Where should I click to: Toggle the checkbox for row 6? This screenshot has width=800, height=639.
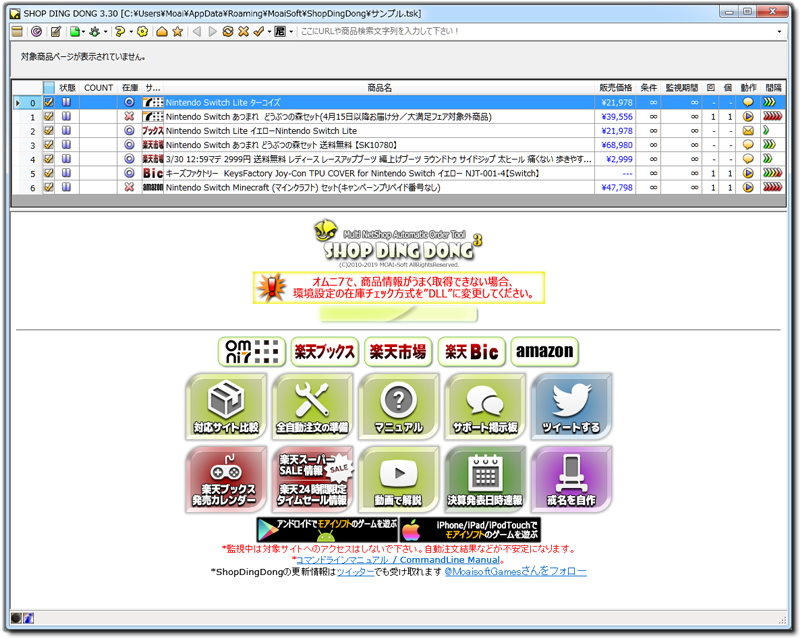tap(48, 187)
